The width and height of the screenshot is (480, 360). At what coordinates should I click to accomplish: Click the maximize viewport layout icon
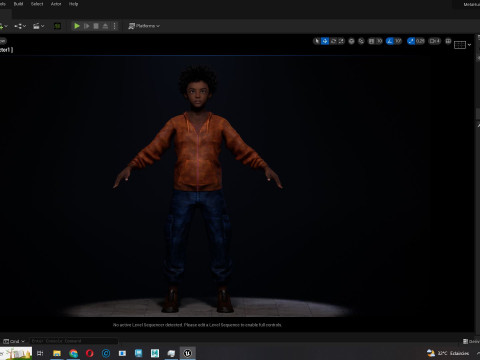point(448,41)
